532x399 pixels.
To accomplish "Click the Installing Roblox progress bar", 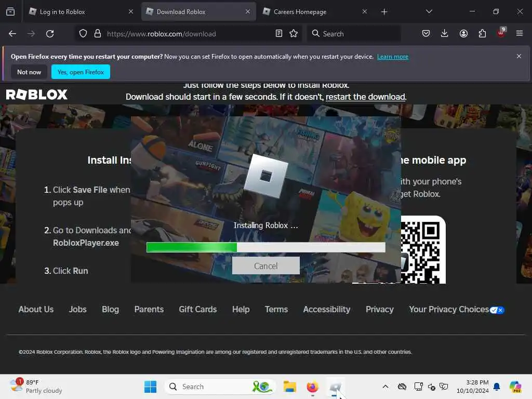I will (265, 247).
